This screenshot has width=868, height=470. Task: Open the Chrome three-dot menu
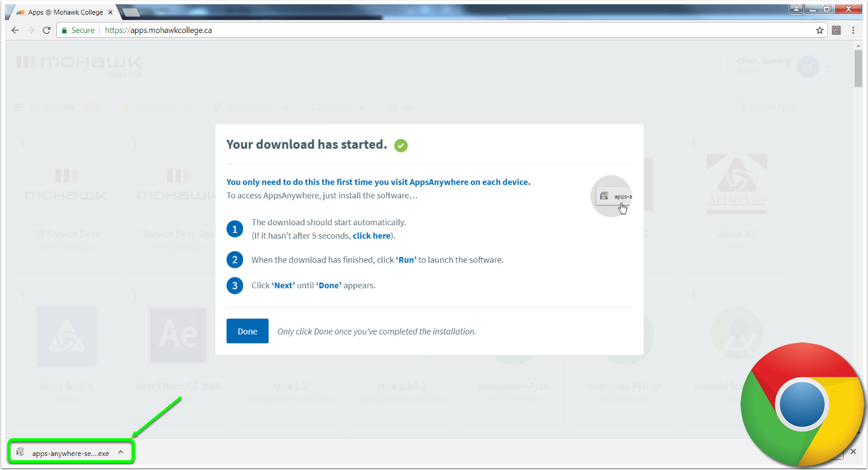pyautogui.click(x=853, y=31)
